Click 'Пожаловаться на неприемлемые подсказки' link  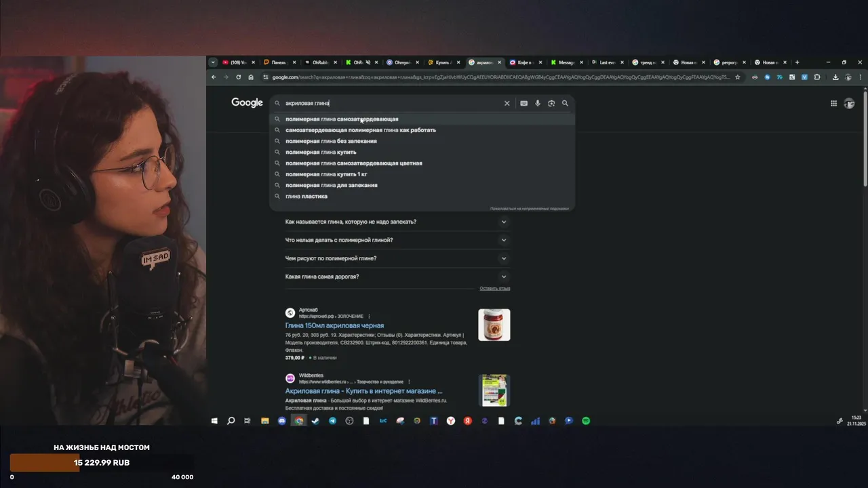529,208
